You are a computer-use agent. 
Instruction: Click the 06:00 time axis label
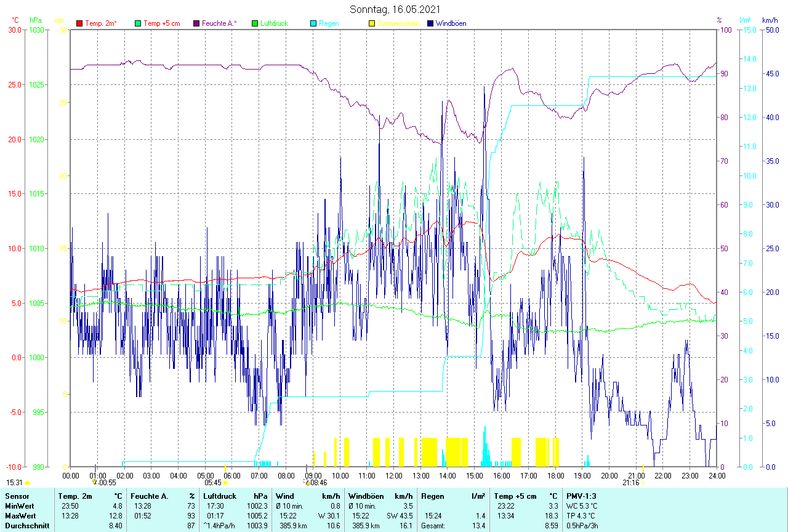pyautogui.click(x=232, y=475)
